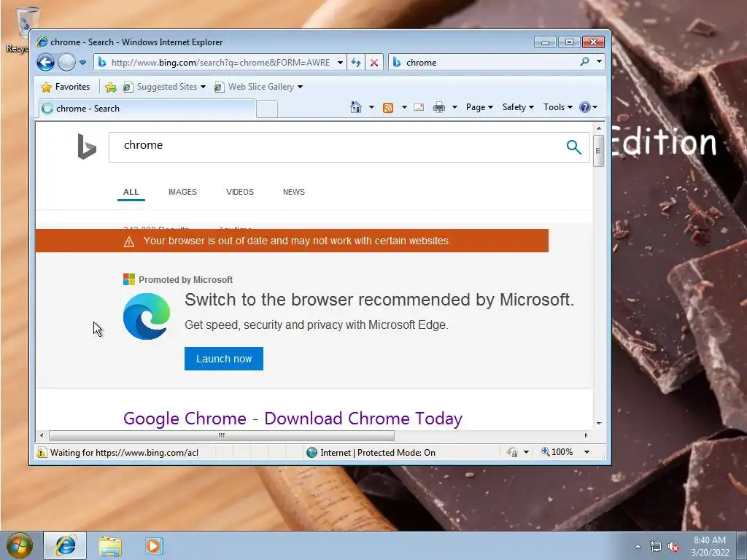Click the Print icon
The width and height of the screenshot is (747, 560).
(438, 107)
